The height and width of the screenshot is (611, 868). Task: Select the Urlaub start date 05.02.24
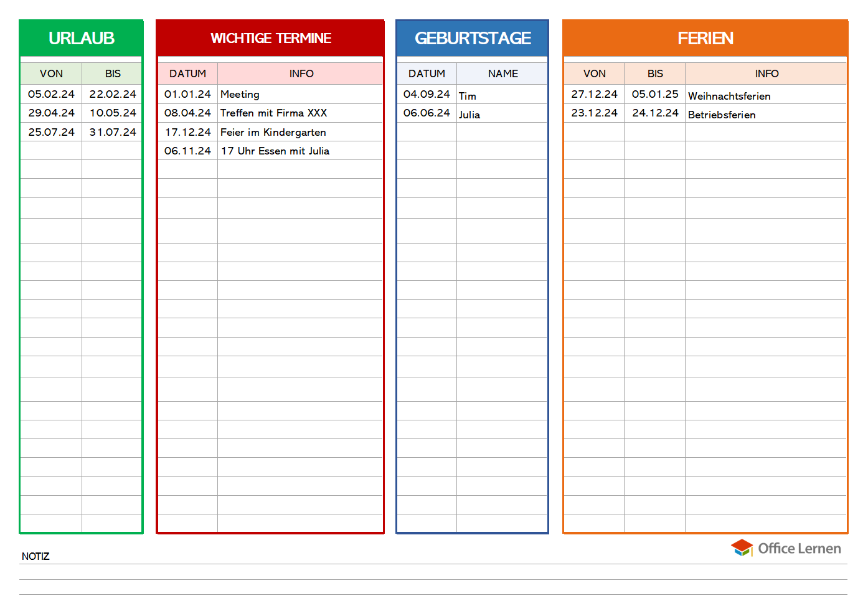tap(51, 94)
